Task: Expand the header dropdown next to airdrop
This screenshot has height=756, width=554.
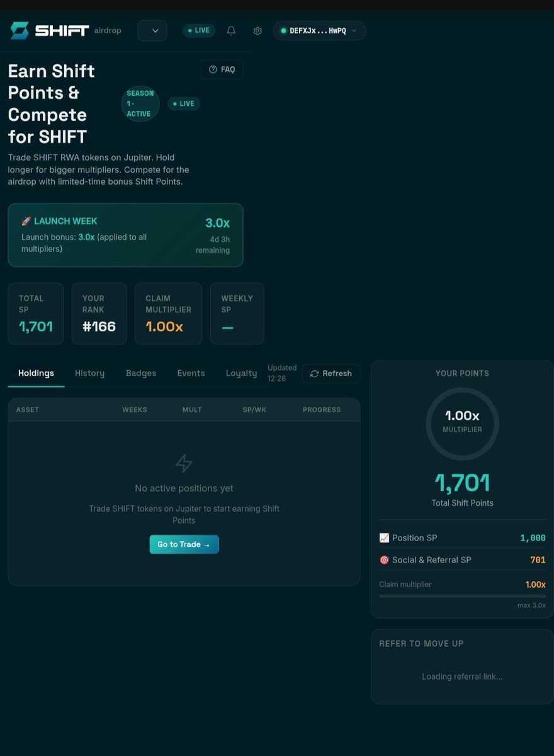Action: (x=152, y=31)
